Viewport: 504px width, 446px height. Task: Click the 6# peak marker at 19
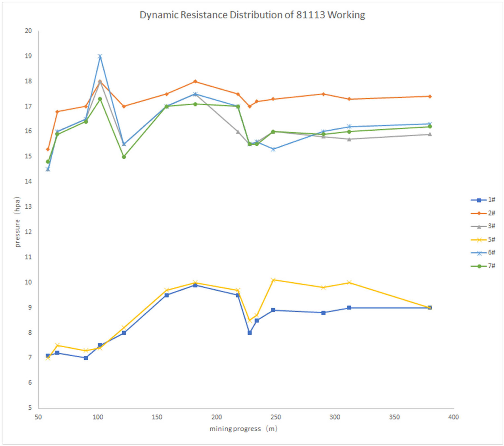pos(100,56)
